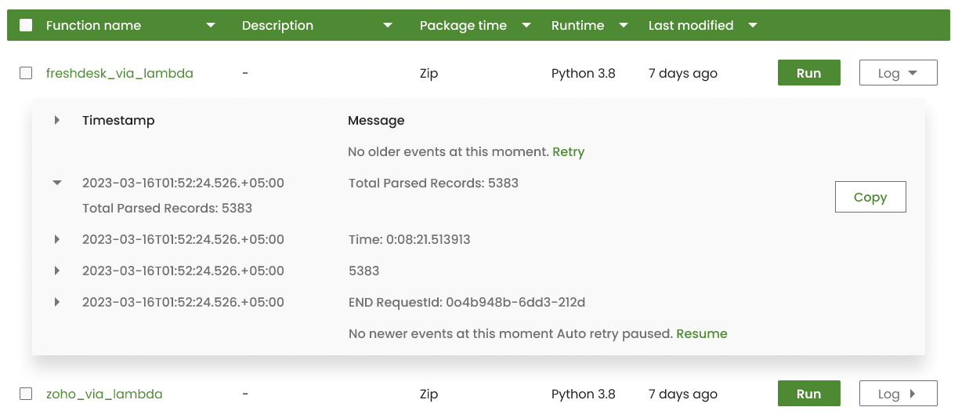Open the Log dropdown for zoho_via_lambda

pos(898,394)
